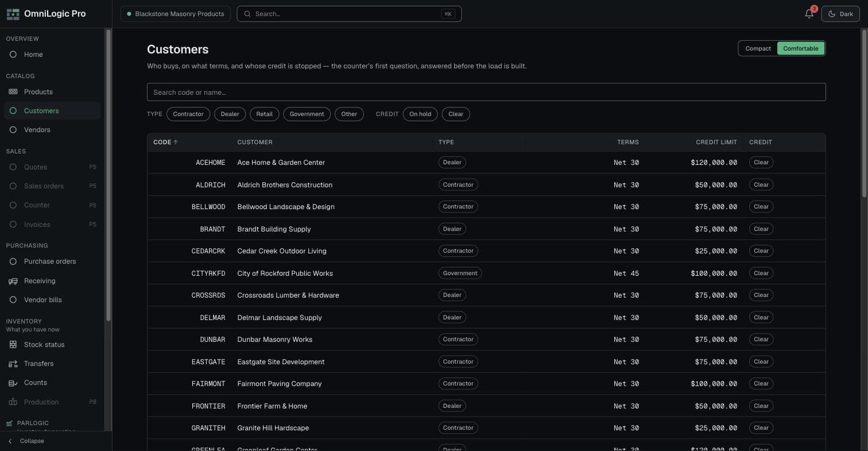This screenshot has width=868, height=451.
Task: Navigate to Stock status
Action: (x=52, y=345)
